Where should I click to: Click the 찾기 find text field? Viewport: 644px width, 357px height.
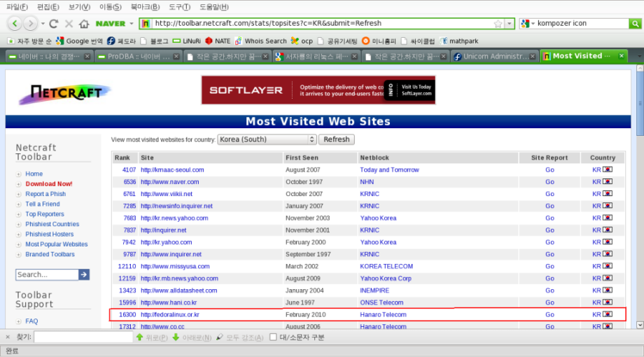[83, 337]
